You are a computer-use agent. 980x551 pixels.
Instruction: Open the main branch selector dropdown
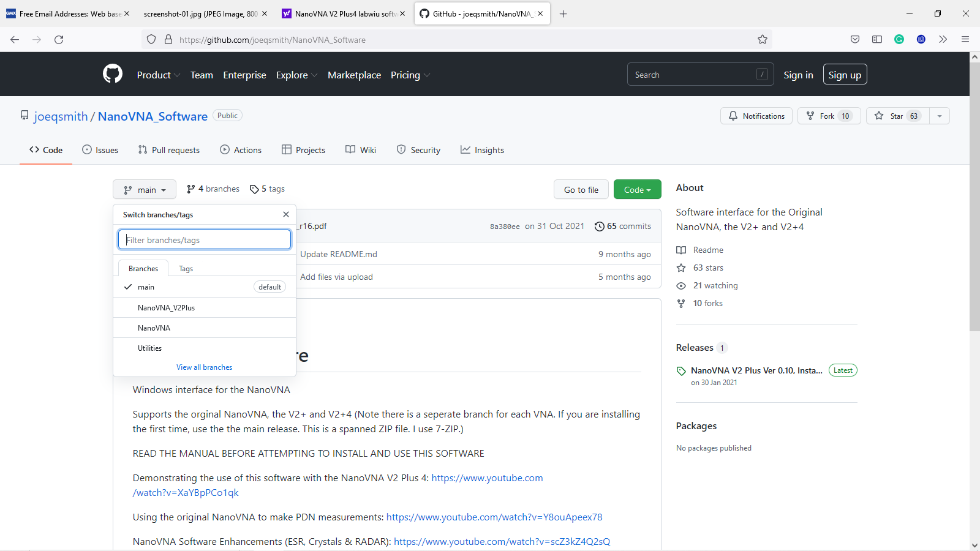click(x=145, y=190)
